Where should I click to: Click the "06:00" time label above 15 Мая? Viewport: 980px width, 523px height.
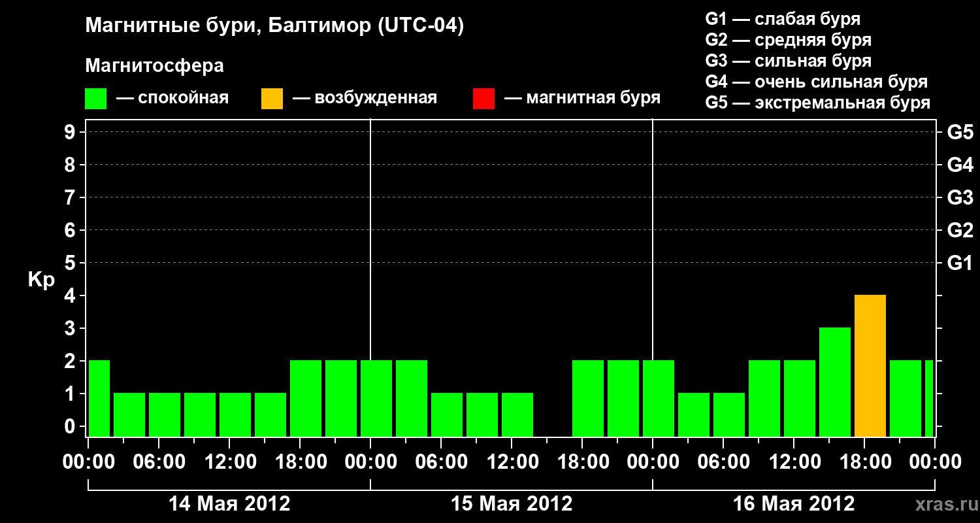[x=441, y=462]
